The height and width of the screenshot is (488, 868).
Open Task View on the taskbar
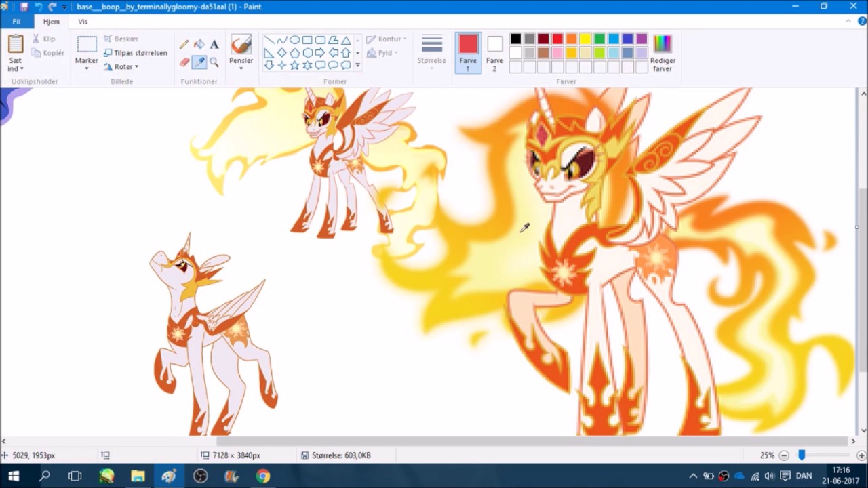(x=75, y=476)
